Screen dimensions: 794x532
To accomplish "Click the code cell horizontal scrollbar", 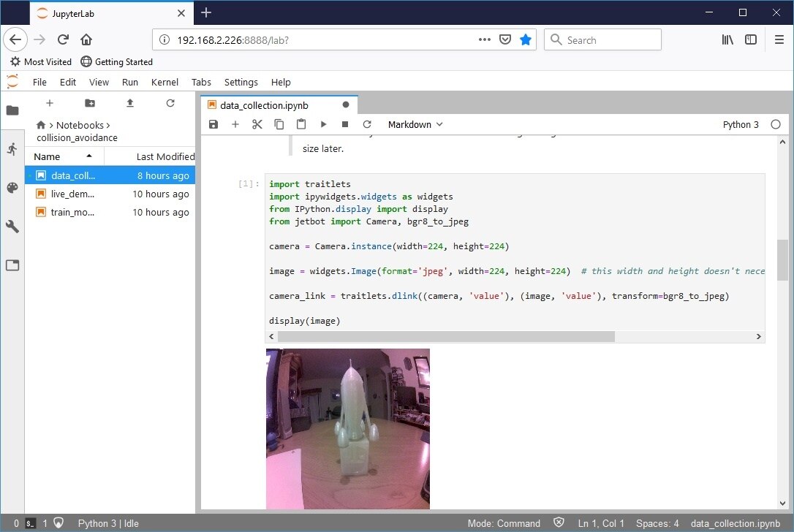I will pos(446,336).
